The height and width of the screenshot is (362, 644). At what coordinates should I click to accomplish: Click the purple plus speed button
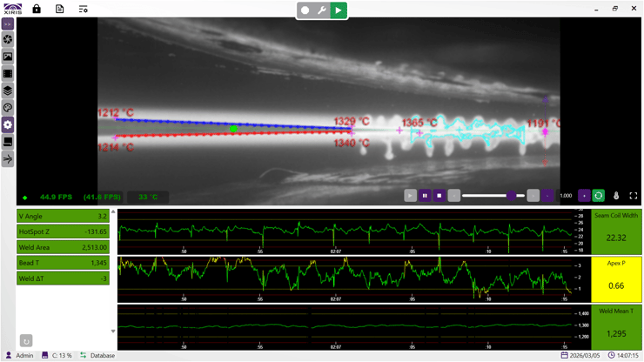click(584, 196)
